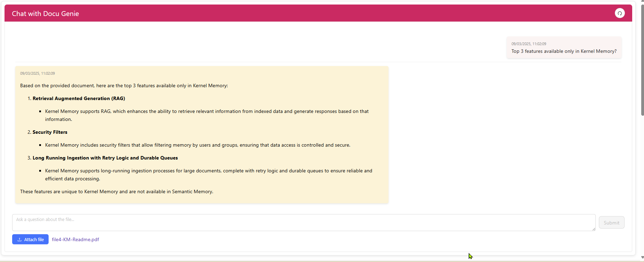The image size is (644, 262).
Task: Click bullet text 'Kernel Memory supports RAG'
Action: tap(207, 115)
